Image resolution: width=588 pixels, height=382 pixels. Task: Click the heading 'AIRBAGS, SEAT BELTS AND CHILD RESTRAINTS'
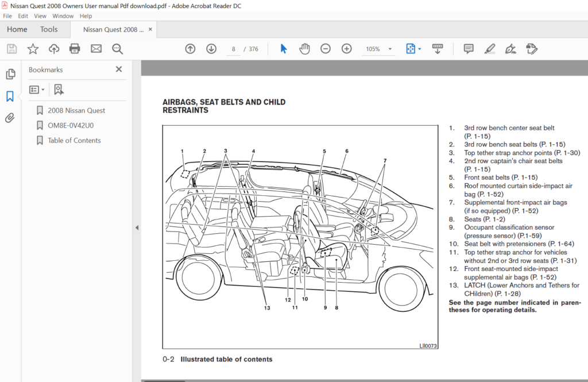[x=224, y=106]
